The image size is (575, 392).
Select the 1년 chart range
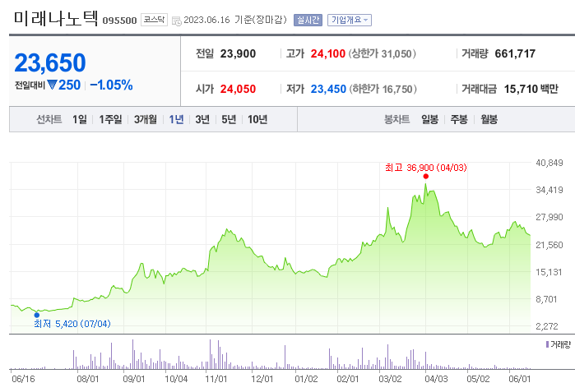pyautogui.click(x=176, y=119)
